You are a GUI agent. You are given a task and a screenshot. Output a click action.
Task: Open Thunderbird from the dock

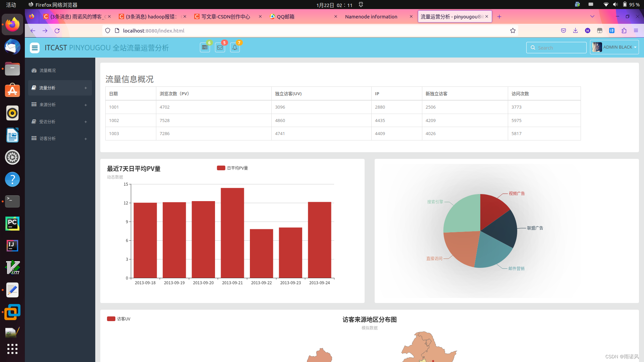pyautogui.click(x=12, y=47)
